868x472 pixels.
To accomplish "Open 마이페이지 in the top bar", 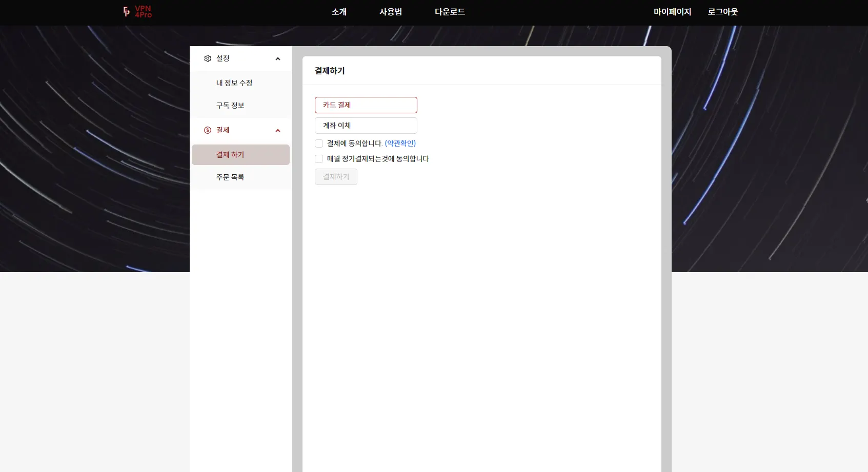I will [672, 12].
